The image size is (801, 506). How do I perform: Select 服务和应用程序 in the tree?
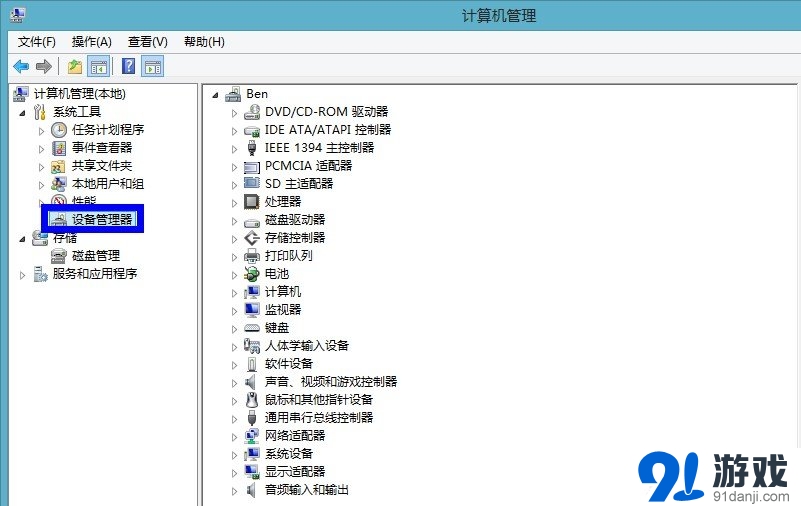pos(95,274)
